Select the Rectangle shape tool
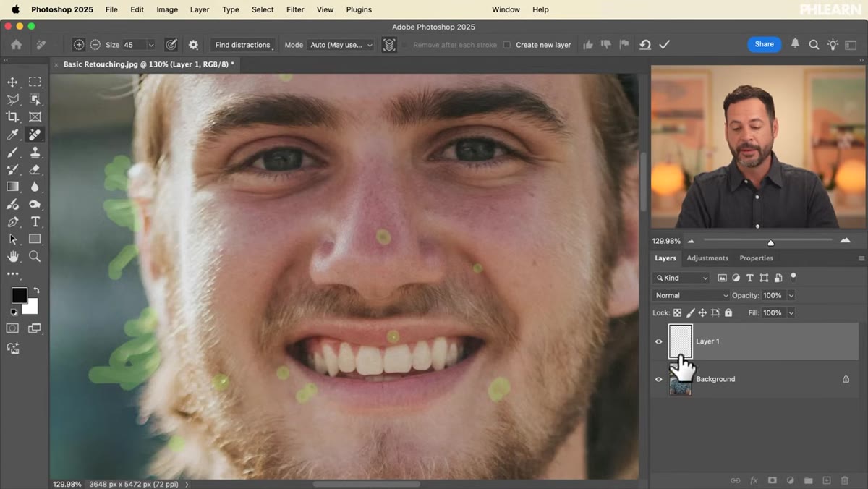 [35, 239]
